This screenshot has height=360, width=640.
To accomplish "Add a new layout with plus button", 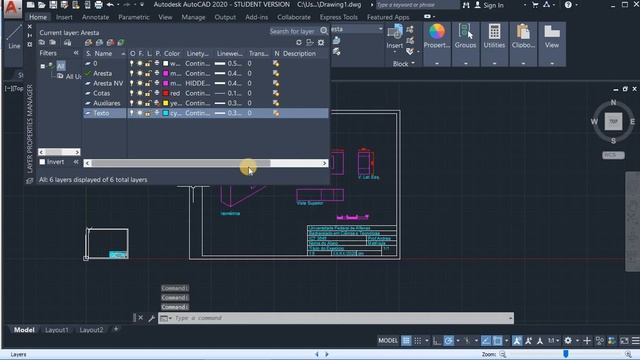I will (x=116, y=329).
